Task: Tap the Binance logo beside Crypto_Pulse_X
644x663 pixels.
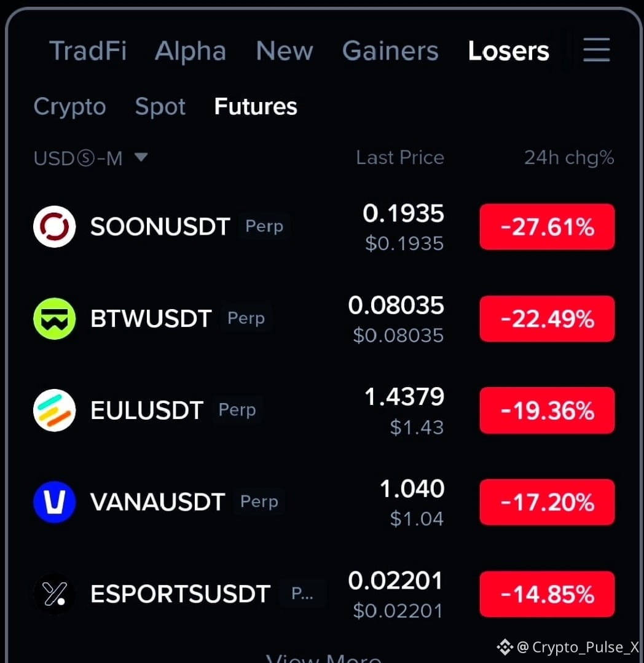Action: pyautogui.click(x=505, y=647)
